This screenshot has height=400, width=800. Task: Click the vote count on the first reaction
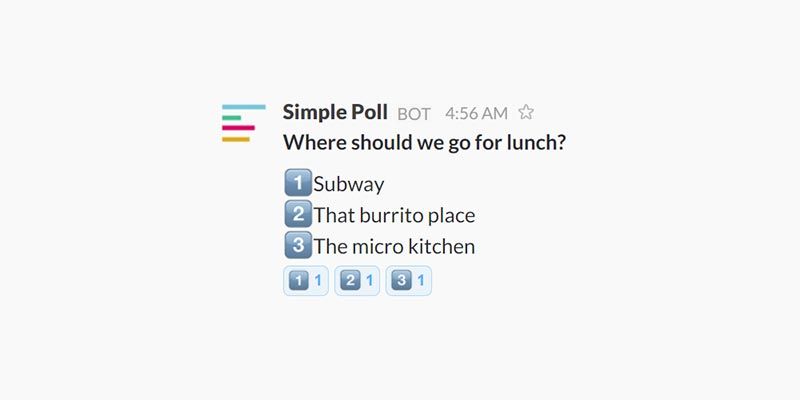pos(318,281)
